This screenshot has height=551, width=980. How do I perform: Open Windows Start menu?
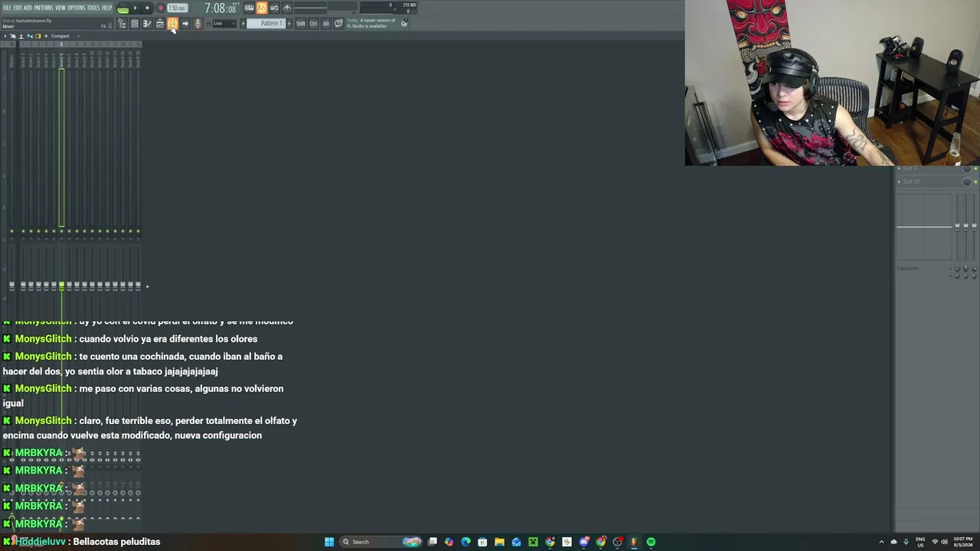coord(329,542)
